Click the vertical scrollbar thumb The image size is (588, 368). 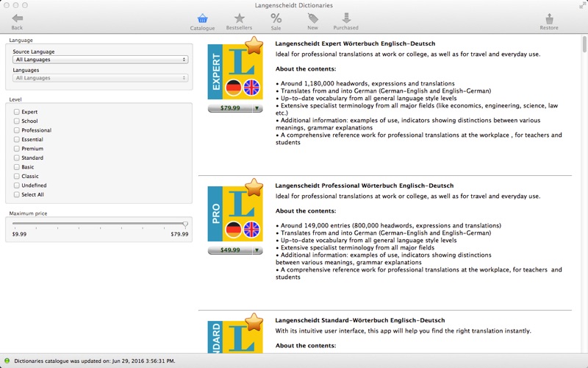point(584,44)
